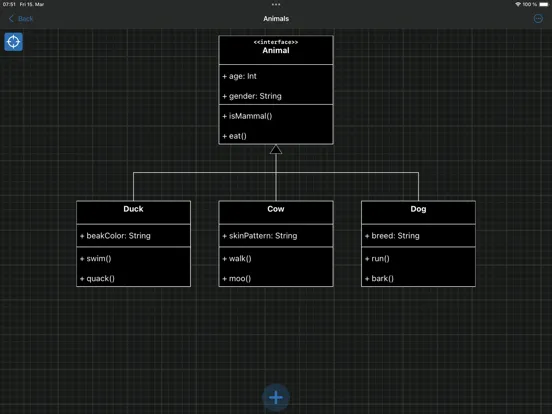Select the '+ walk()' method
This screenshot has height=414, width=552.
(x=237, y=258)
